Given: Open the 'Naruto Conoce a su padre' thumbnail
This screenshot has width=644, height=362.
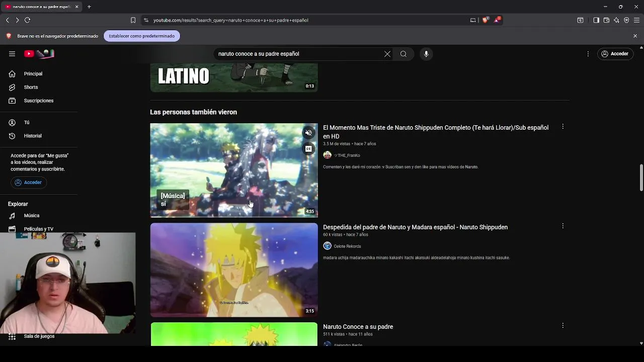Looking at the screenshot, I should [x=234, y=334].
